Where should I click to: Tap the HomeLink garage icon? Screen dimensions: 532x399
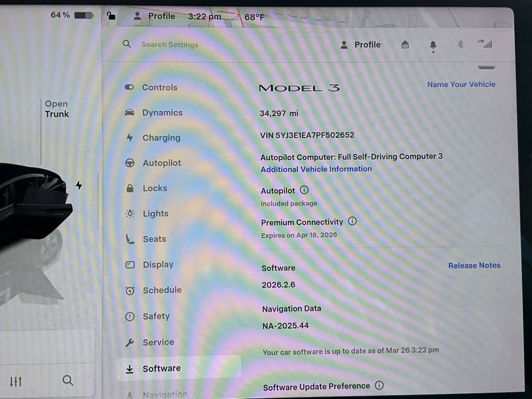pyautogui.click(x=405, y=45)
